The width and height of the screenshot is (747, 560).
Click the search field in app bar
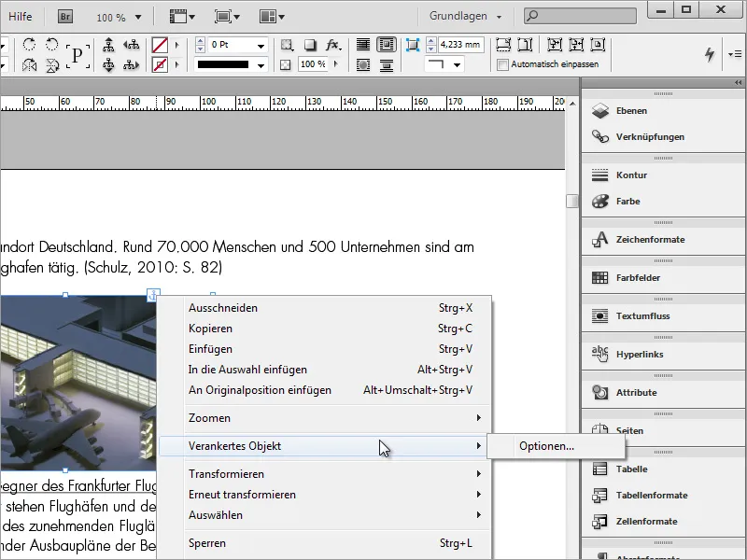point(580,16)
